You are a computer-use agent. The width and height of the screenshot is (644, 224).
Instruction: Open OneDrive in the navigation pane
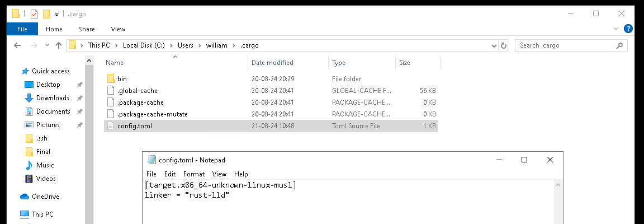(45, 197)
